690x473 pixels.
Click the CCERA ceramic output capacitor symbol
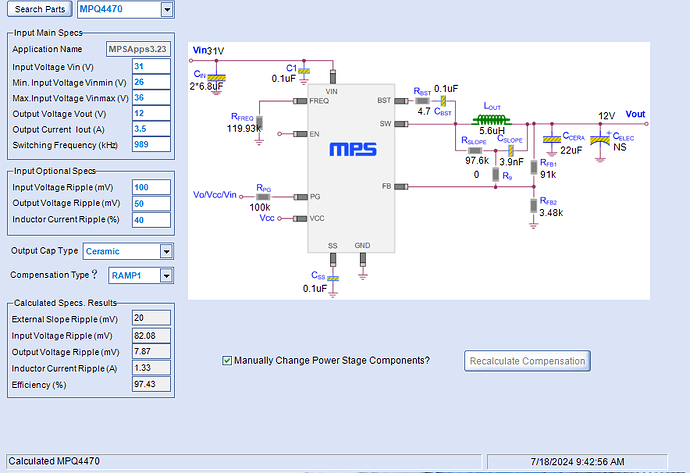pos(552,139)
